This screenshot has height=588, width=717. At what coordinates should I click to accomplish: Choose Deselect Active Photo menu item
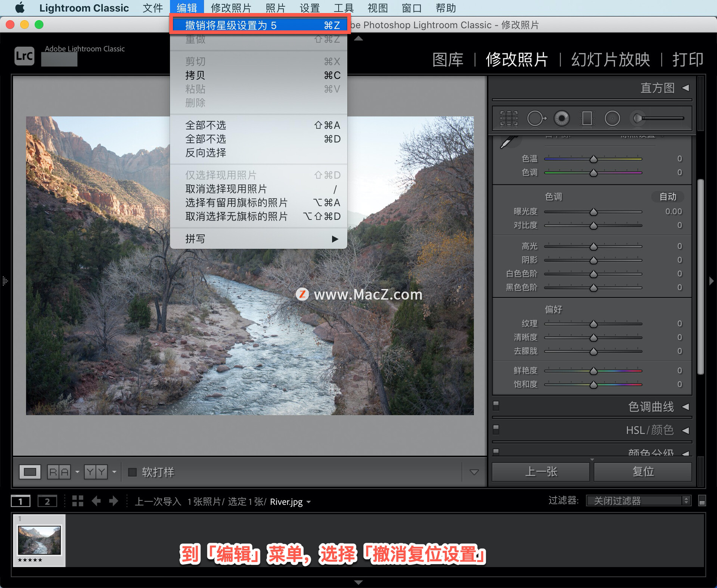click(258, 189)
